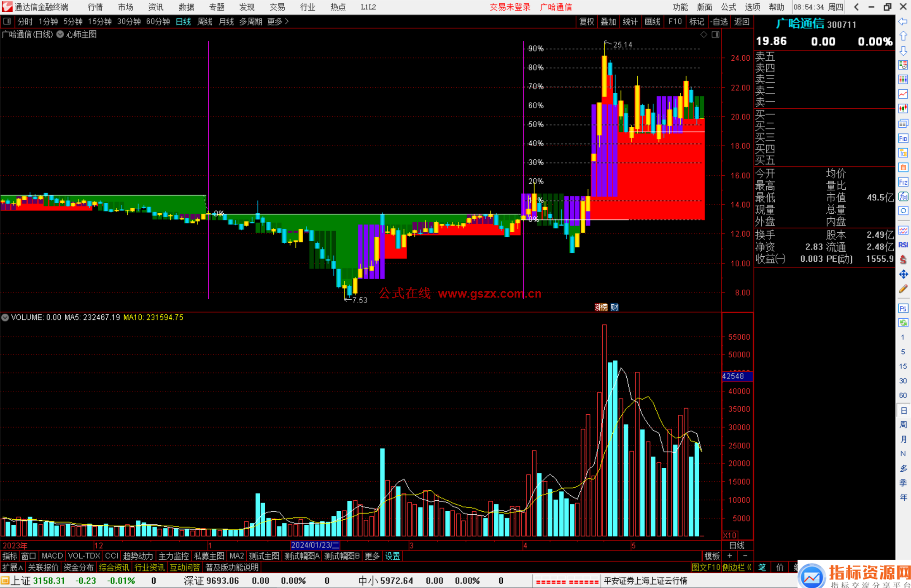Select the blue four-way move arrows icon
This screenshot has width=911, height=588.
(x=903, y=274)
